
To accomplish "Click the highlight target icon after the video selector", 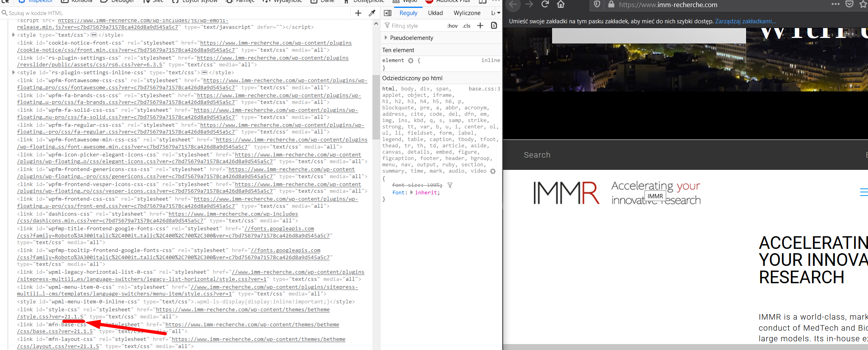I will [x=493, y=171].
